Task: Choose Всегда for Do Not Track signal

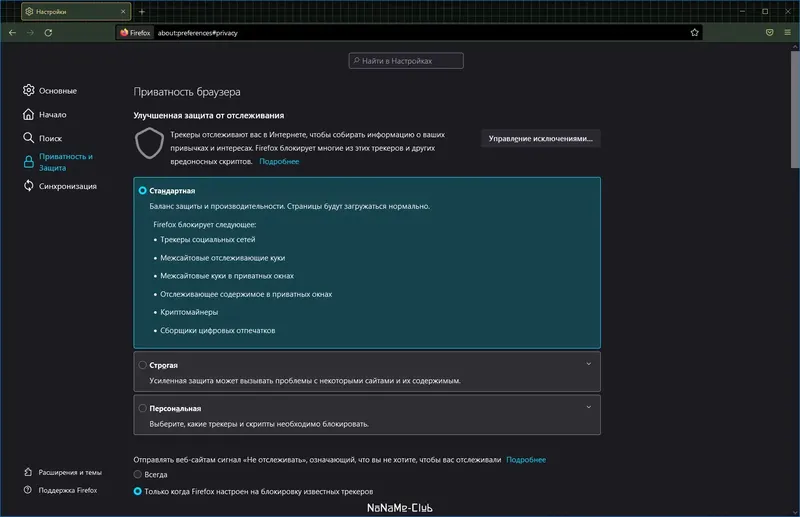Action: pos(137,474)
